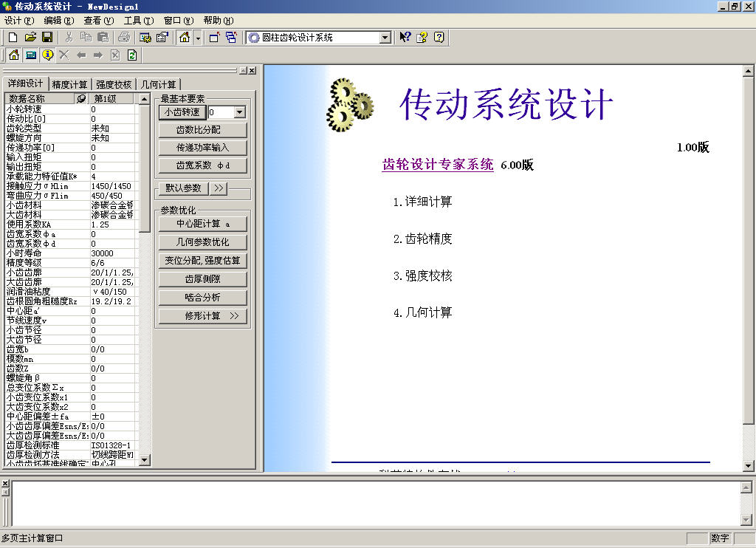Switch to the 几何计算 tab
This screenshot has width=756, height=548.
(x=159, y=84)
